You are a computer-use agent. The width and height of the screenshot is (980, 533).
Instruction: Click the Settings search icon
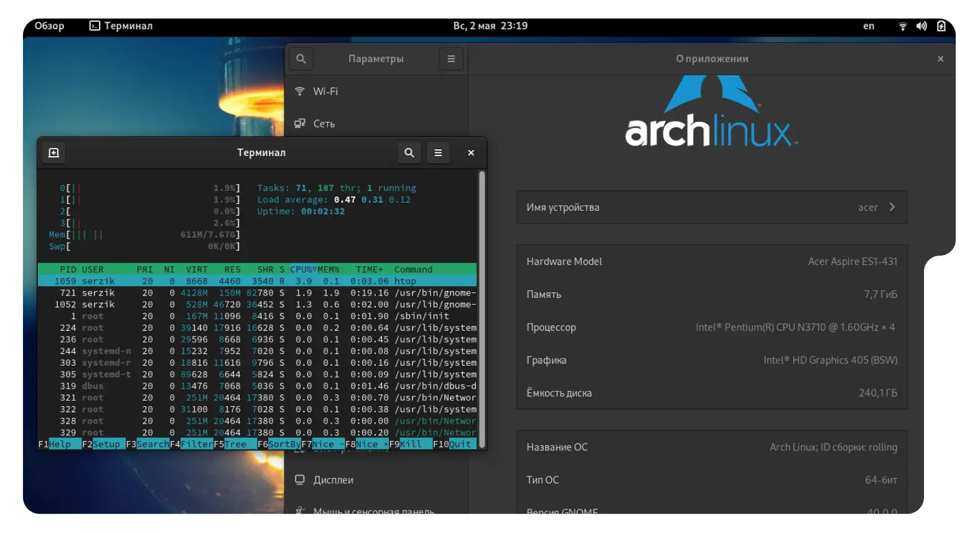point(301,58)
